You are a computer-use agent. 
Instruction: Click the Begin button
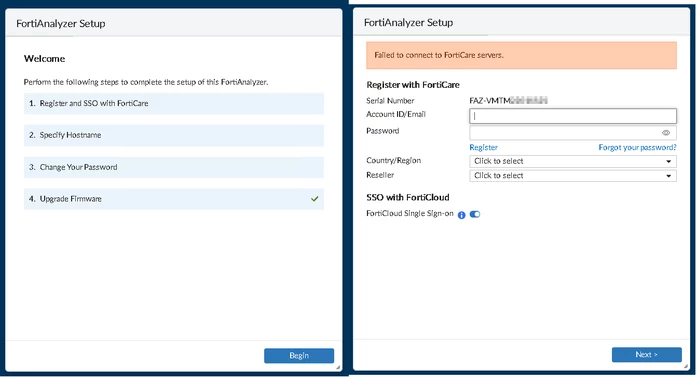coord(299,356)
